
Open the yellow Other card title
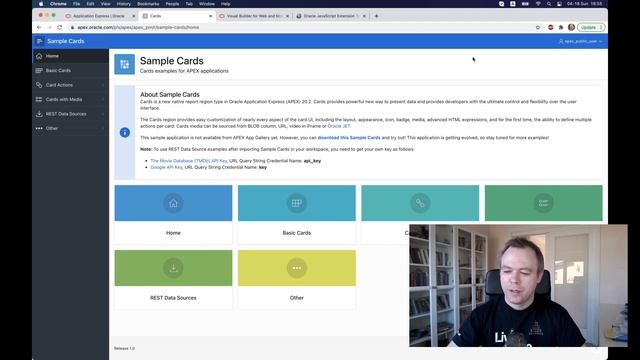pos(297,298)
